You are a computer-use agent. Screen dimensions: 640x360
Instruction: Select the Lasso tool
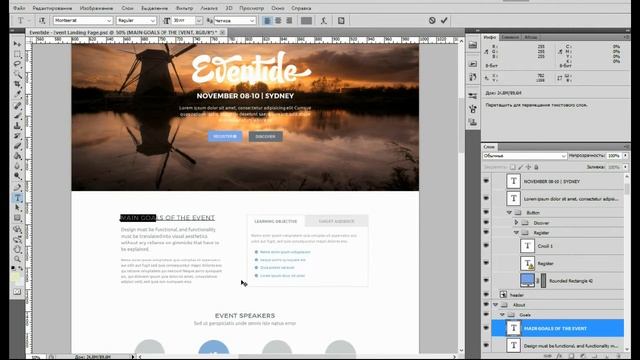coord(17,64)
